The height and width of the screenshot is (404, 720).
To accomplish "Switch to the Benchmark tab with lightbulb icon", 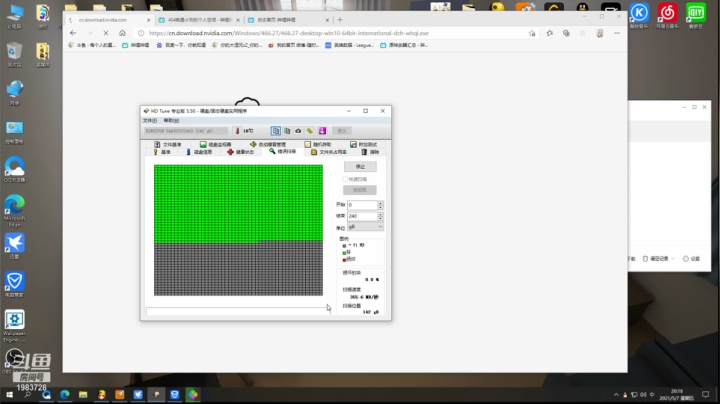I will 162,152.
